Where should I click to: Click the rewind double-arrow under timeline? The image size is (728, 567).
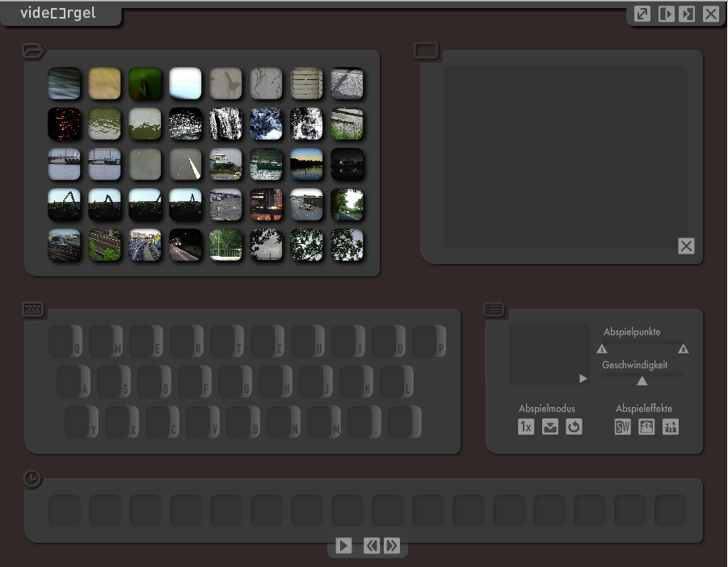[371, 546]
